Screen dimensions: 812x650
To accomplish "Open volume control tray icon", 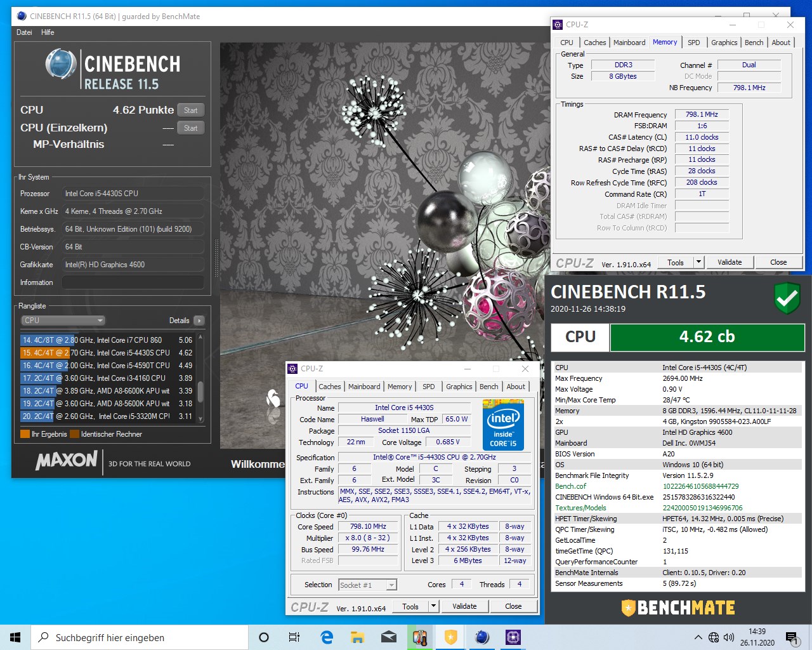I will (728, 637).
